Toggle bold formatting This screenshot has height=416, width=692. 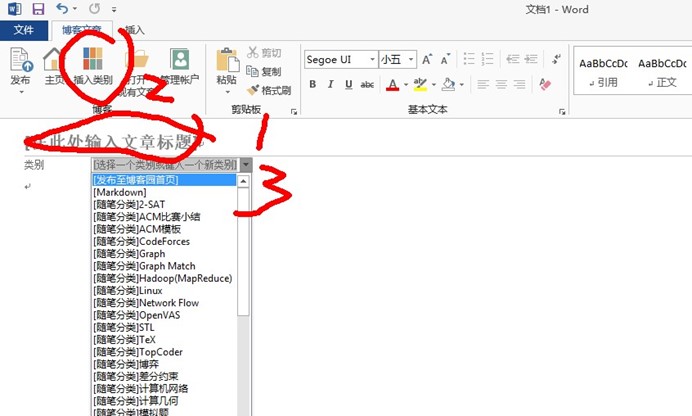312,84
